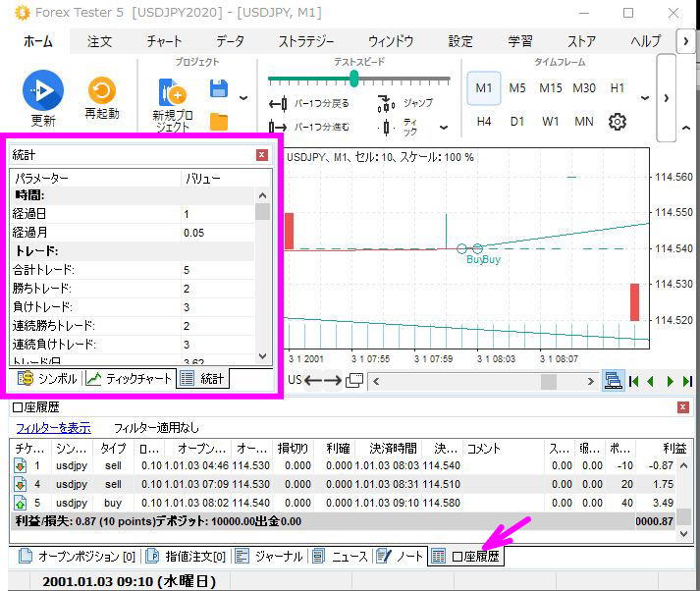Move chart left with green triangle

point(650,381)
